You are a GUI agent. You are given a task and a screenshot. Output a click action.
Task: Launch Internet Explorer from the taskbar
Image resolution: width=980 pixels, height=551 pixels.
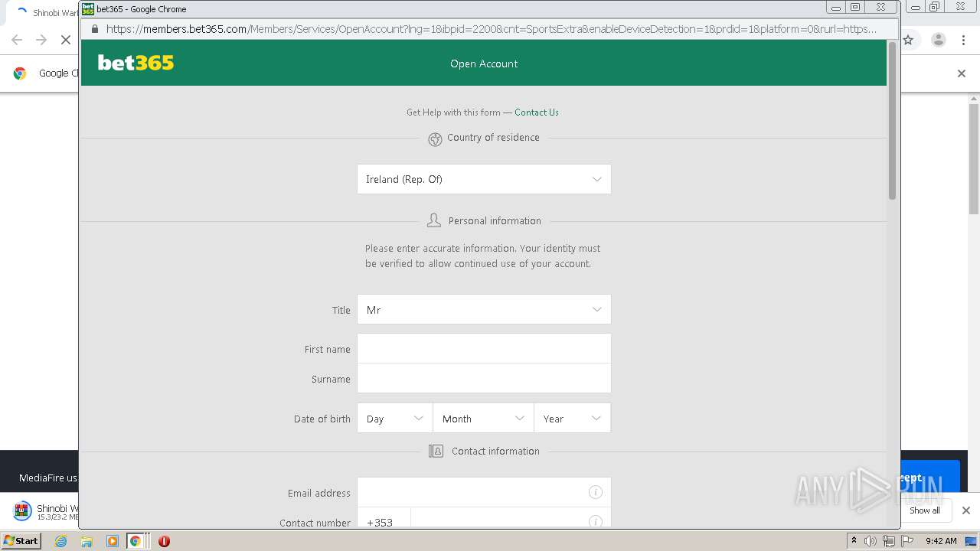pos(60,541)
